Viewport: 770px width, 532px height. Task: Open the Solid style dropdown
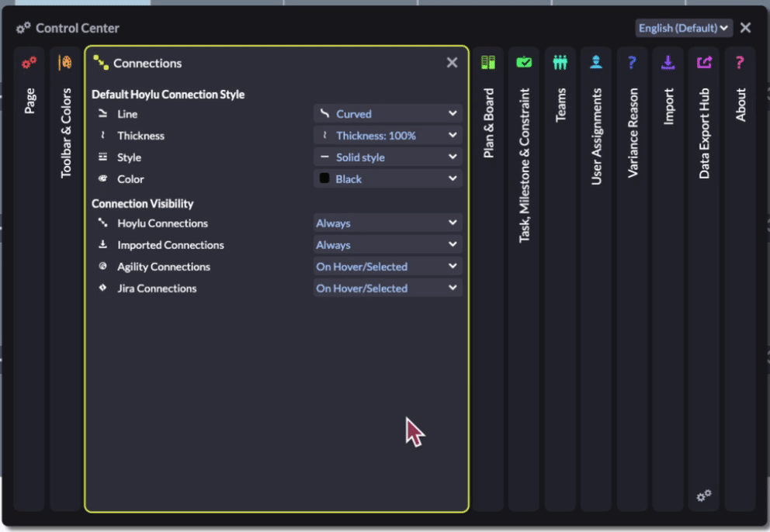click(x=387, y=157)
